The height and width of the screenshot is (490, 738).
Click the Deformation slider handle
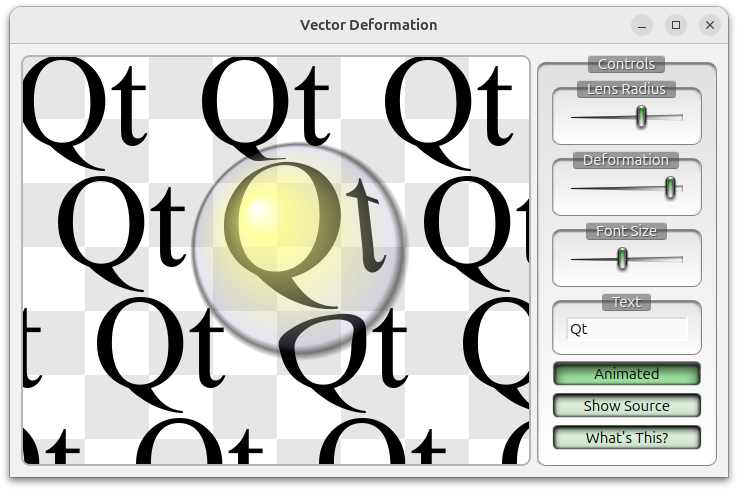pos(671,187)
